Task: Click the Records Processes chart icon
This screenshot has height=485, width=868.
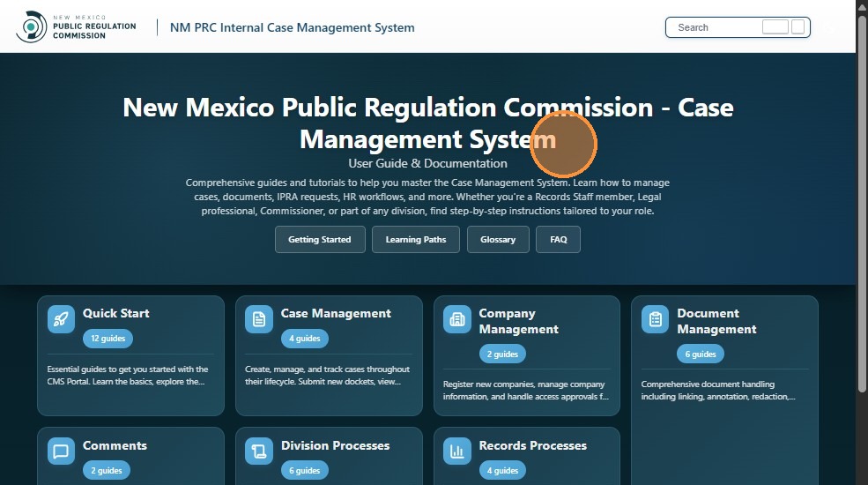Action: pos(457,451)
